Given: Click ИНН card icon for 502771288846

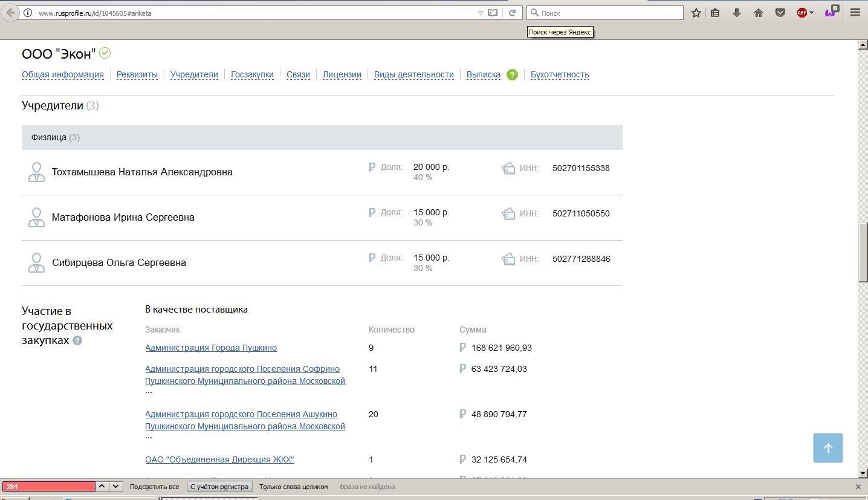Looking at the screenshot, I should click(508, 259).
